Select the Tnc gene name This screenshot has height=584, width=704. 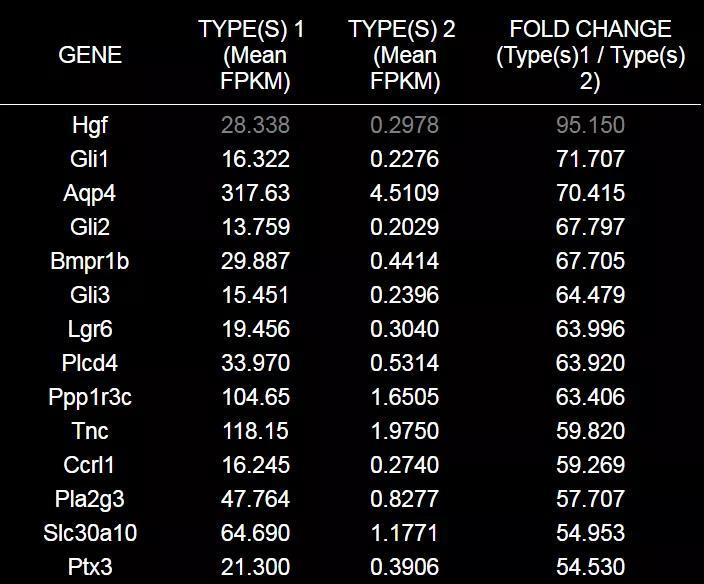pos(90,431)
